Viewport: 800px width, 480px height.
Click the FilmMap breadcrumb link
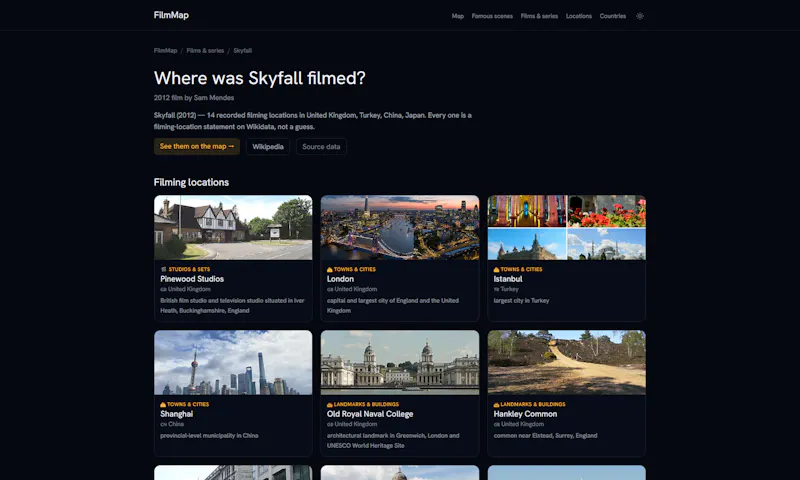pos(165,50)
